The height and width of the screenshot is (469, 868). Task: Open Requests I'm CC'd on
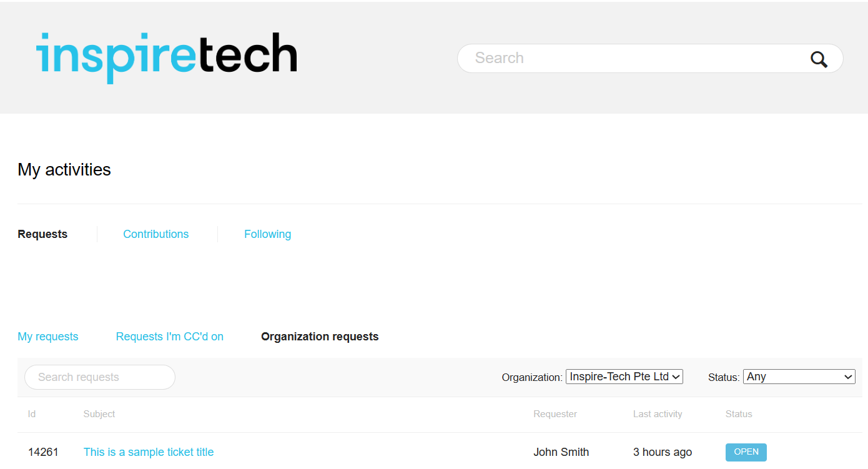[170, 337]
